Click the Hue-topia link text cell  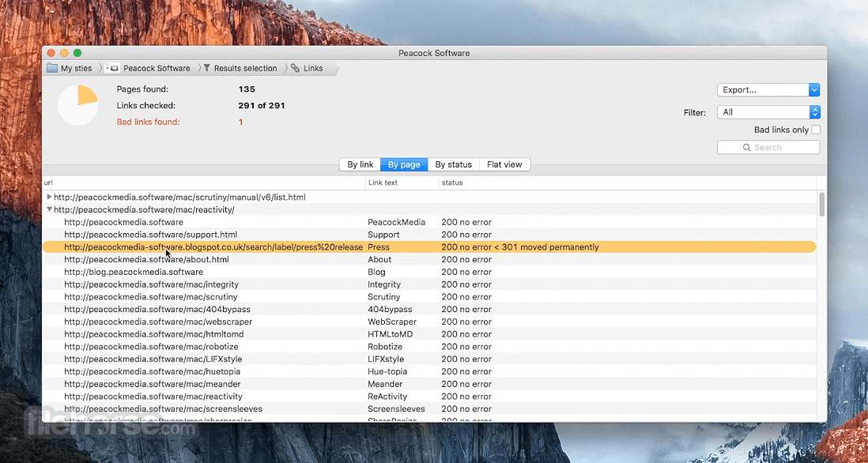[387, 371]
